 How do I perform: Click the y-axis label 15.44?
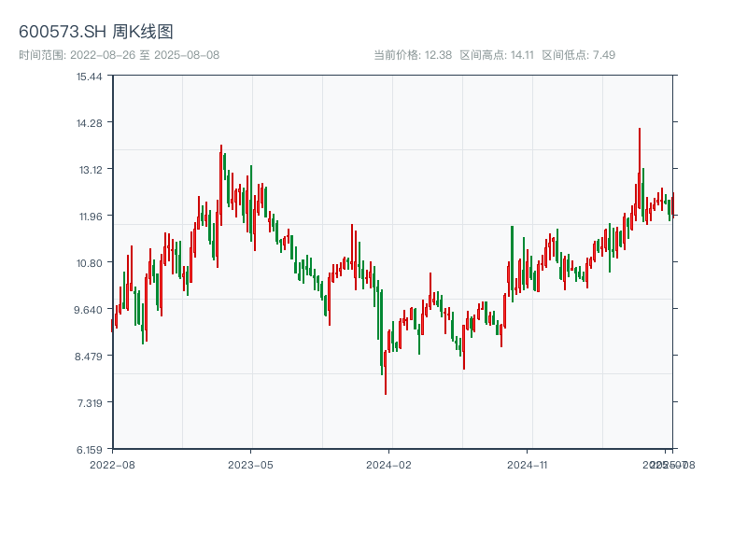(90, 77)
